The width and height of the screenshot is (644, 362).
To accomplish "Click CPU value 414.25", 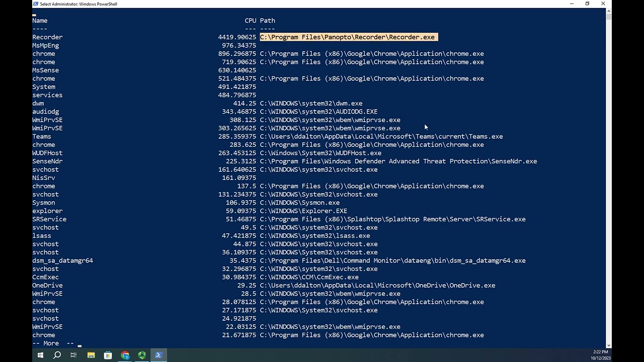I will 245,104.
